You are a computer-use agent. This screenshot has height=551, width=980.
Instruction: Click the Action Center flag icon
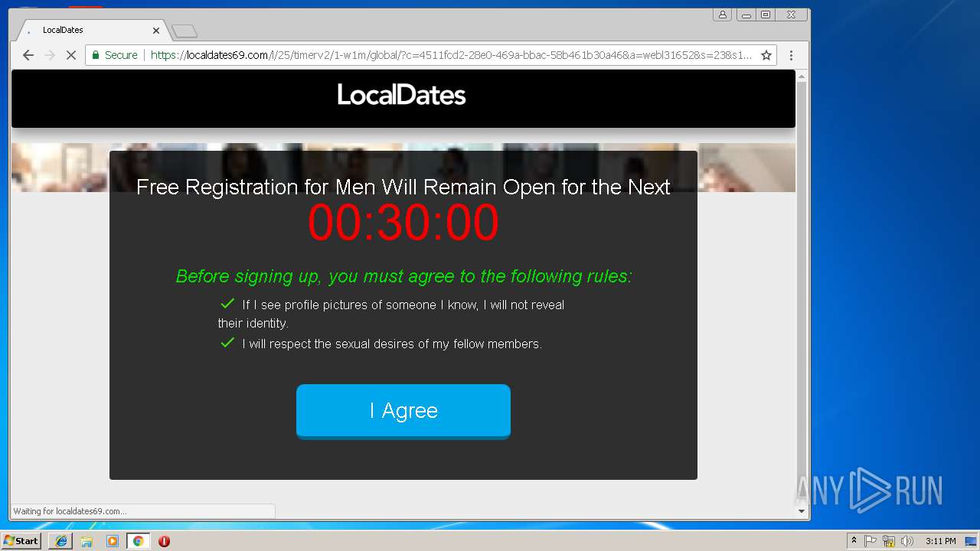coord(871,541)
